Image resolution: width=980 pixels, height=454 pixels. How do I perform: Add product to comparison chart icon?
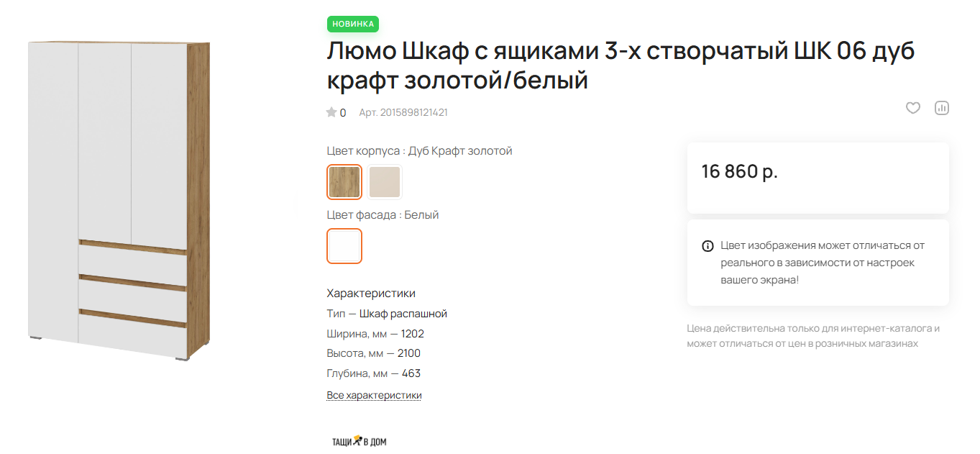click(941, 108)
